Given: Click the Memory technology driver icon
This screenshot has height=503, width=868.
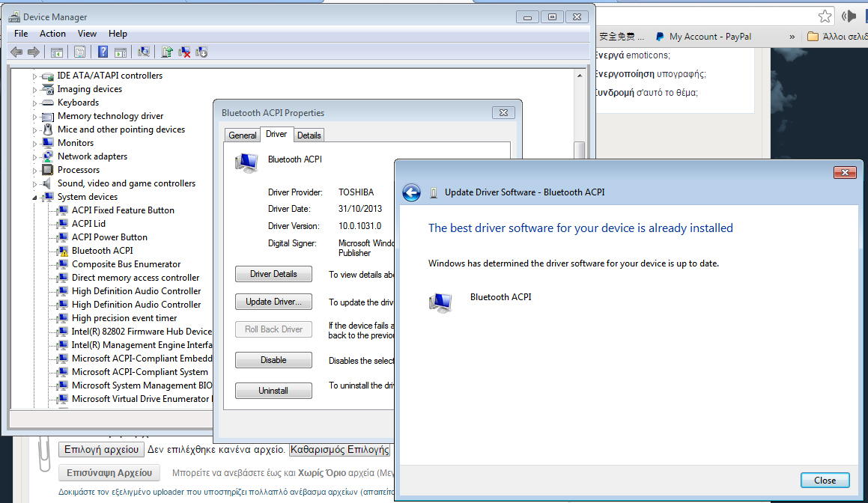Looking at the screenshot, I should [48, 116].
